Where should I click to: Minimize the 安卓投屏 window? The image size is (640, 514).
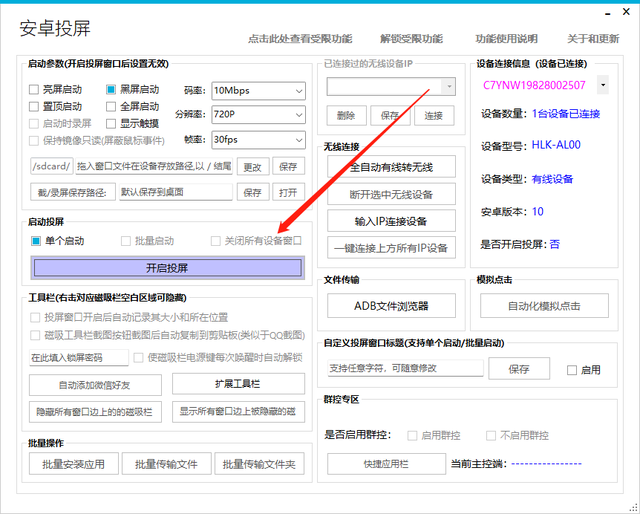tap(608, 13)
